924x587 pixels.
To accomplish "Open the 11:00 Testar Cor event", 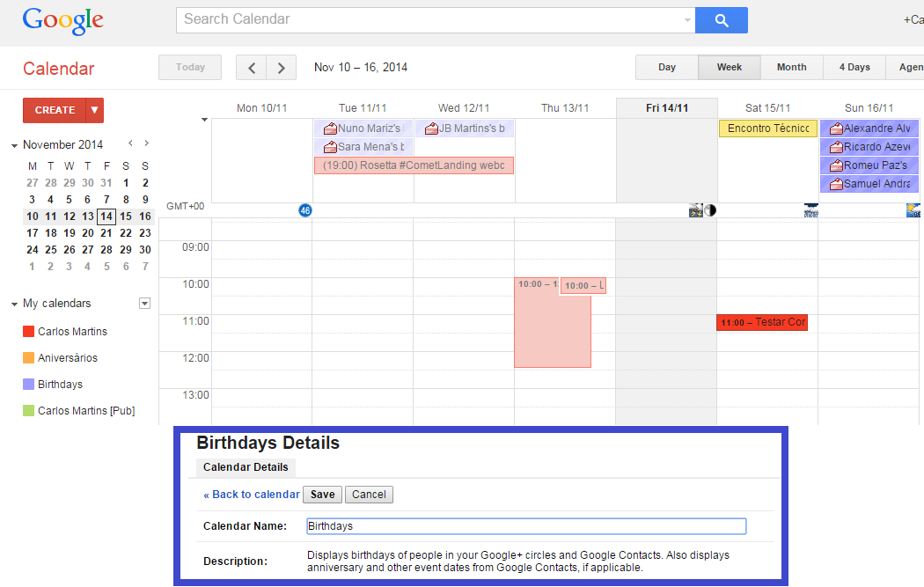I will [x=762, y=322].
